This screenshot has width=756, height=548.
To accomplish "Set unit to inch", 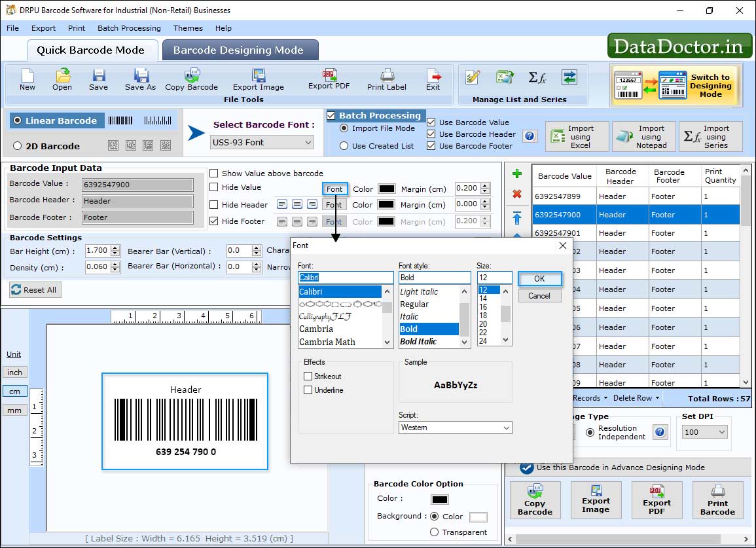I will [14, 373].
